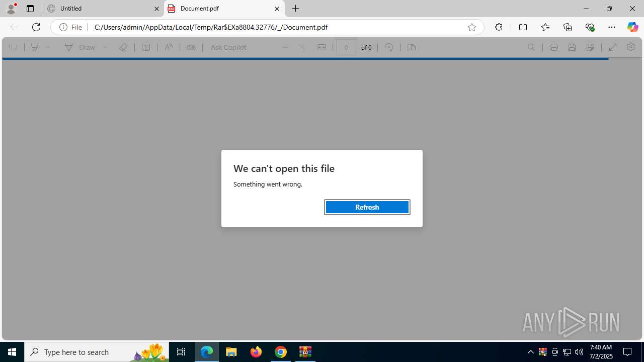Save the PDF document
The height and width of the screenshot is (362, 644).
pos(572,47)
